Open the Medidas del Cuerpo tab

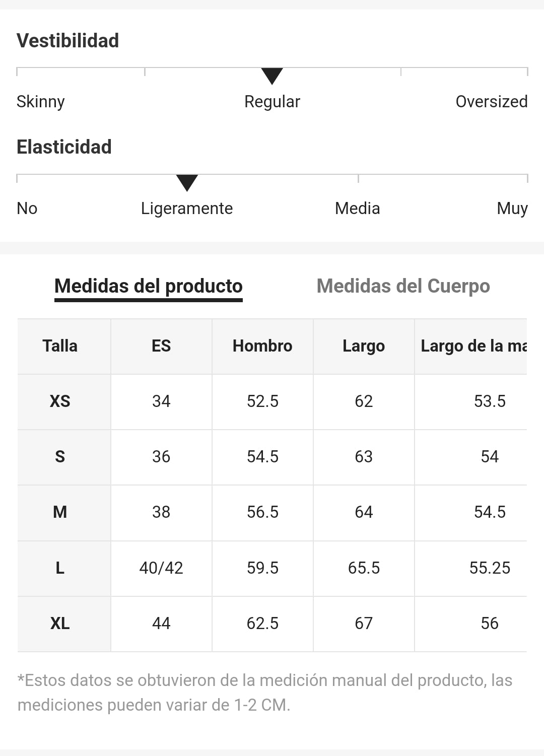[x=403, y=286]
